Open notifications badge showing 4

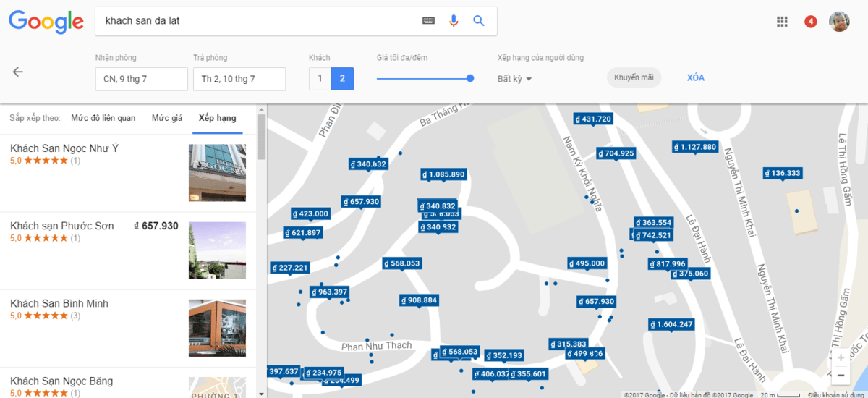coord(811,22)
